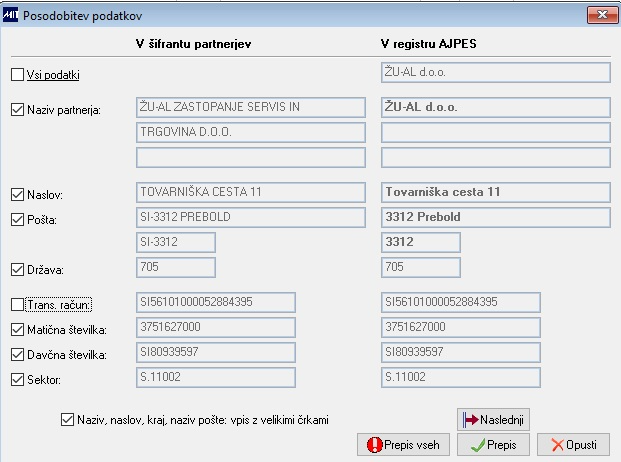Click partner country code field 705
Viewport: 621px width, 462px height.
(176, 267)
